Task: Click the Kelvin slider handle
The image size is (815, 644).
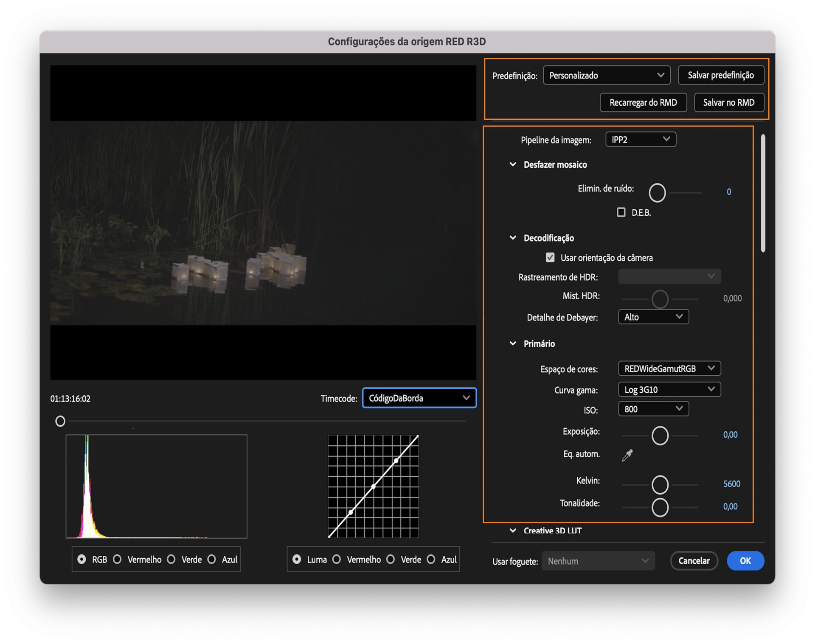Action: (660, 484)
